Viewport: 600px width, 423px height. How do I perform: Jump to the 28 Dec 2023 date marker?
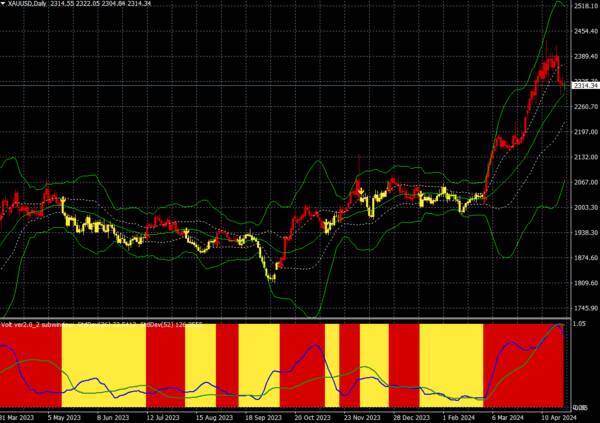[410, 416]
